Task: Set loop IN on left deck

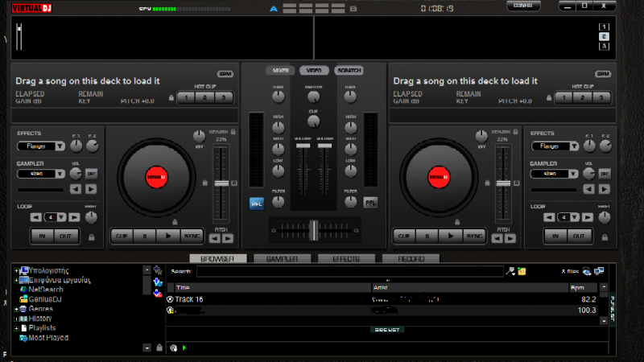Action: [x=43, y=236]
